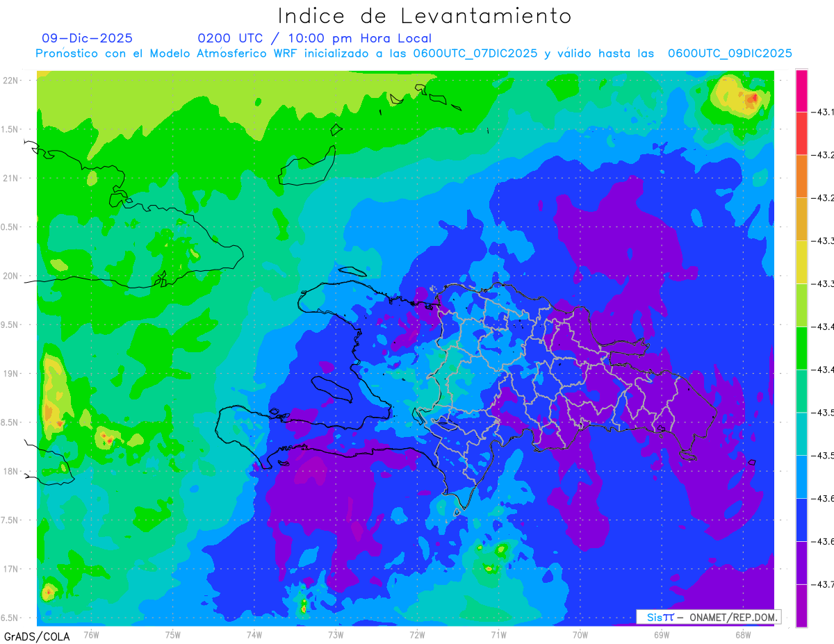Click the turquoise-cyan colorbar swatch
The image size is (834, 644).
pyautogui.click(x=801, y=434)
